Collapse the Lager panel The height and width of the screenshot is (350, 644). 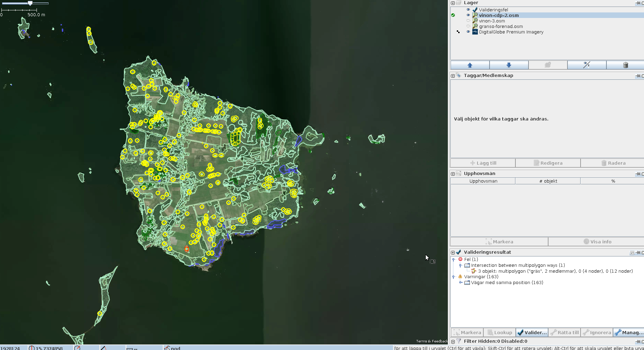pyautogui.click(x=453, y=3)
